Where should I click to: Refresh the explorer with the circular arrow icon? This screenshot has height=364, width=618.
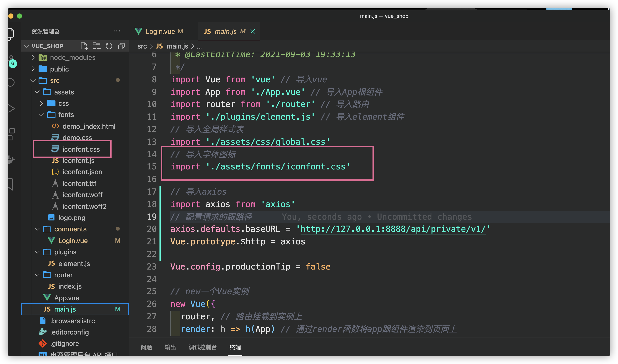point(109,46)
